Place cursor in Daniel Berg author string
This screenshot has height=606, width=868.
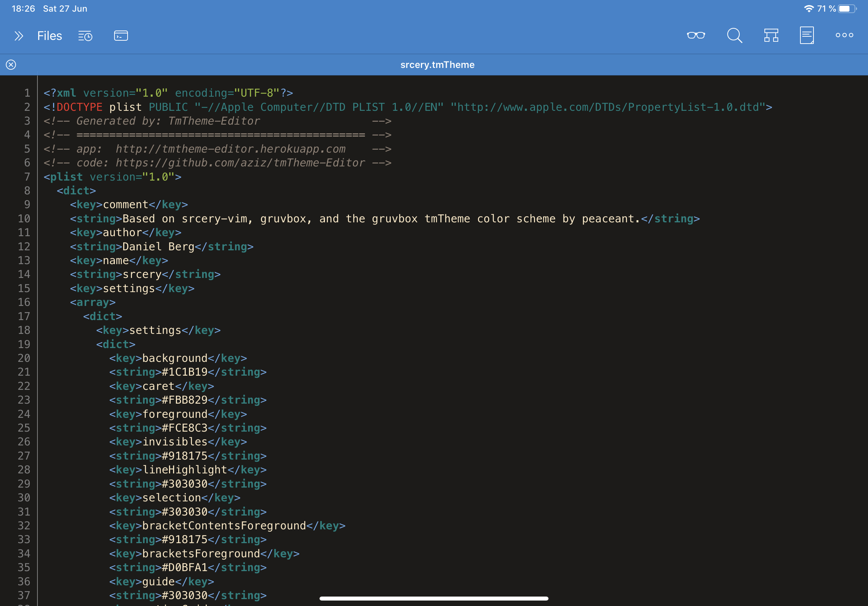158,246
